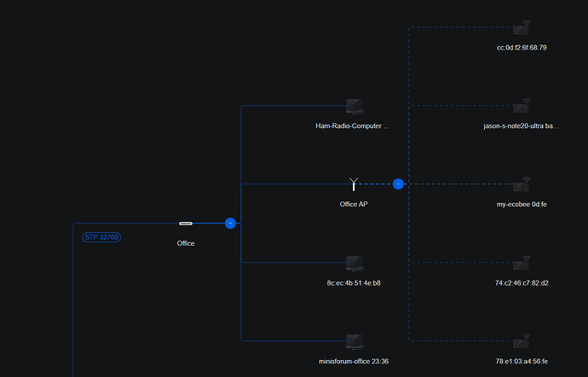This screenshot has height=377, width=588.
Task: Select the my-ecobee 0d:fe device icon
Action: pos(522,184)
